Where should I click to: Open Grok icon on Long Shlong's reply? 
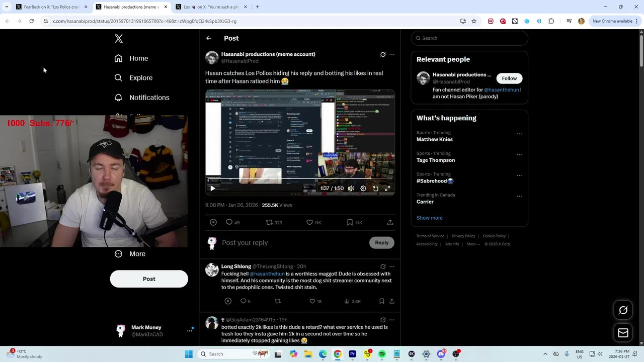click(x=383, y=266)
